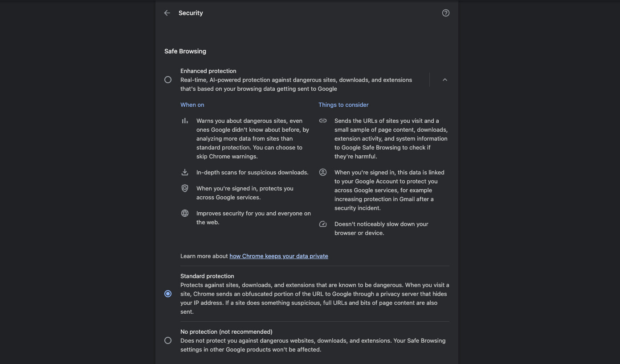Click the download icon for in-depth scans
Screen dimensions: 620x364
(x=185, y=172)
